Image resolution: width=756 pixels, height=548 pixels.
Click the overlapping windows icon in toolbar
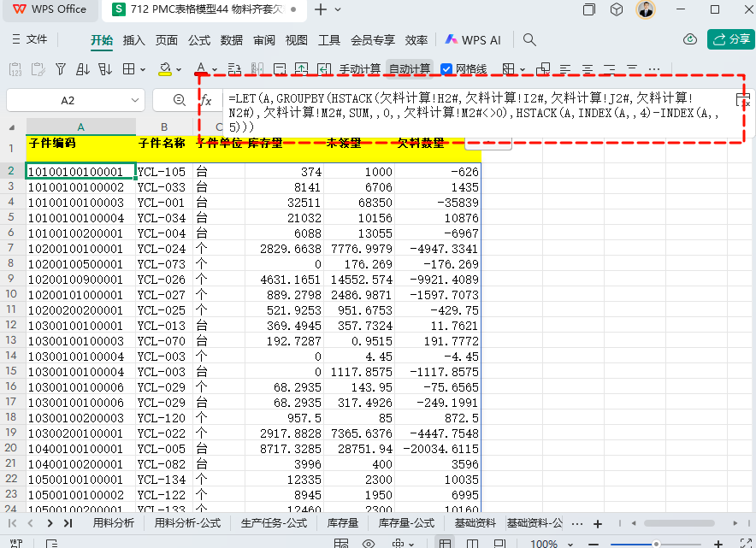[x=543, y=69]
